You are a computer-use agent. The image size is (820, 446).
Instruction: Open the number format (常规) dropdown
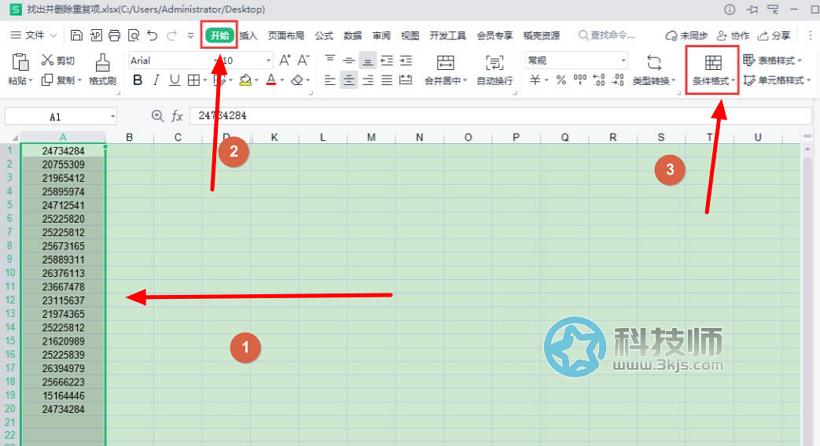point(623,61)
